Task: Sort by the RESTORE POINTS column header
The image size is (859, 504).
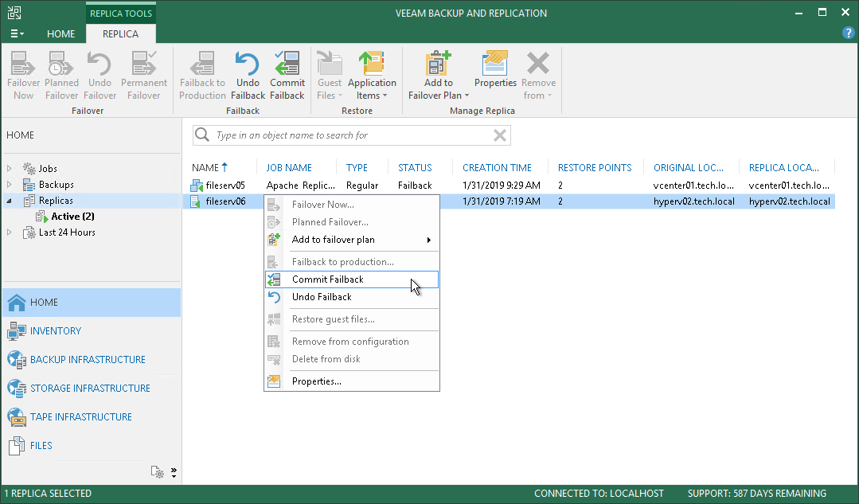Action: pos(595,168)
